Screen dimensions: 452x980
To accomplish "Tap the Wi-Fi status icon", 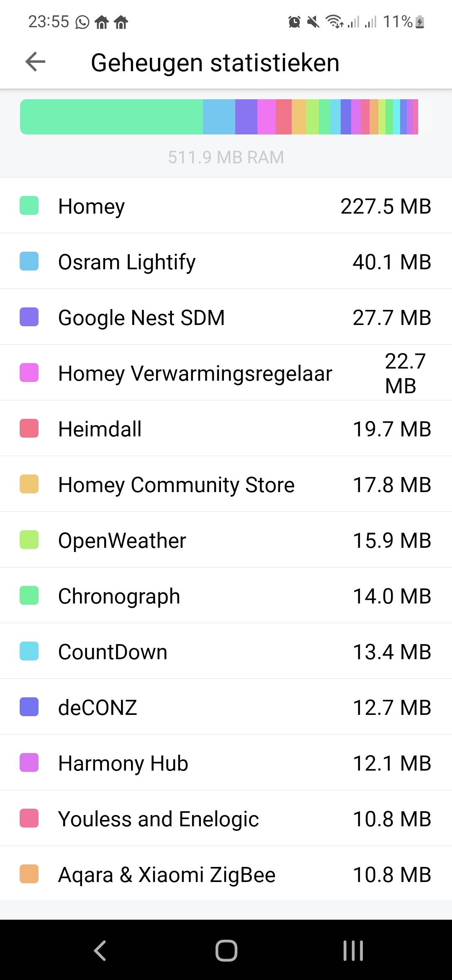I will point(334,22).
